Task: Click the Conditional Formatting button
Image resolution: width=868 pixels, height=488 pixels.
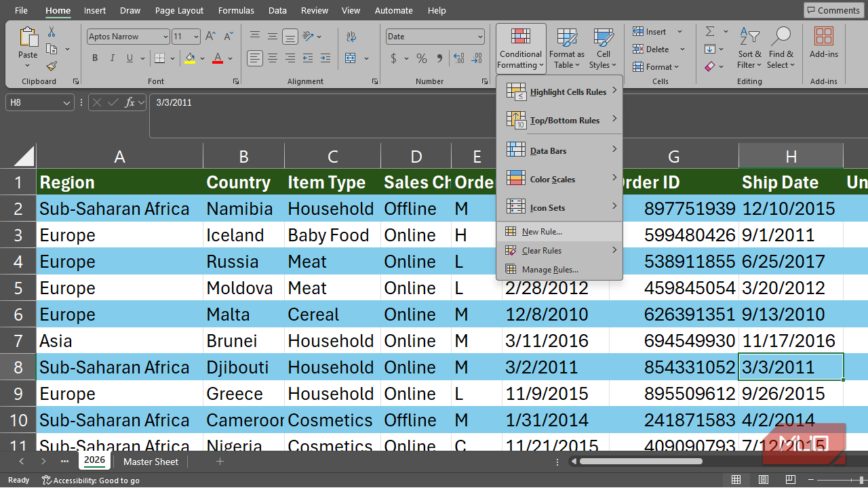Action: pyautogui.click(x=521, y=47)
